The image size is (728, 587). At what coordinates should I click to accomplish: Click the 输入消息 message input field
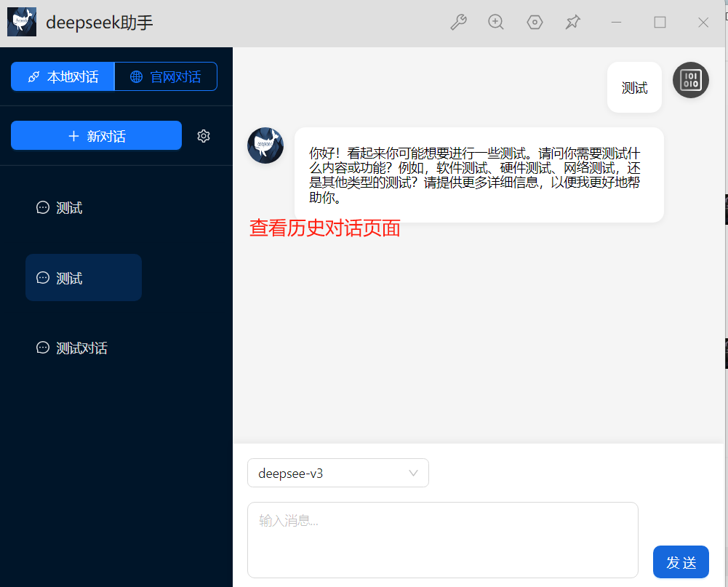pos(443,540)
